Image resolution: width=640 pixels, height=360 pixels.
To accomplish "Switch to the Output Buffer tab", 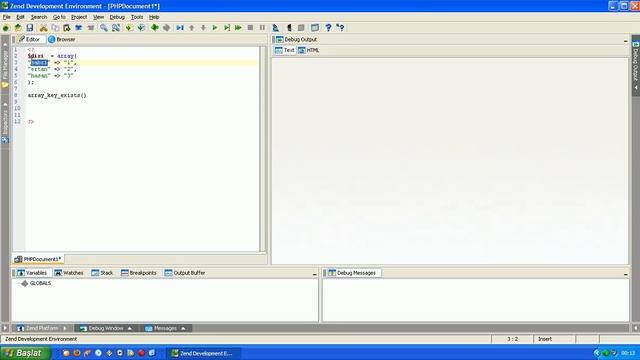I will 185,273.
